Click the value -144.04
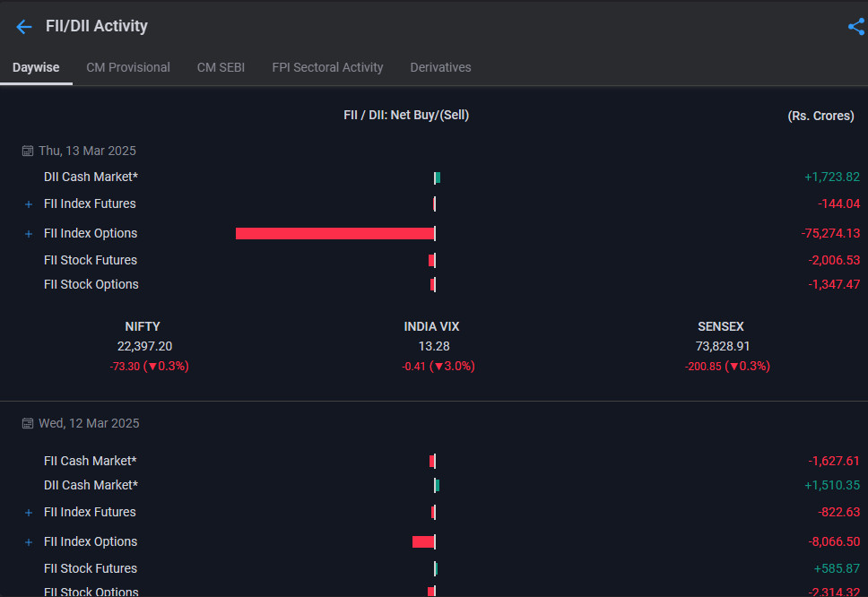This screenshot has height=597, width=868. point(838,203)
